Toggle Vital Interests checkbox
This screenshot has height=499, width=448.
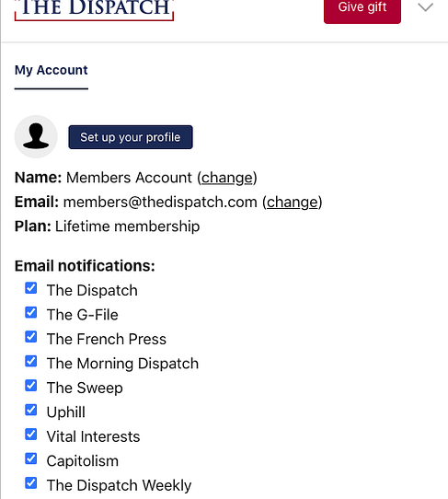pos(31,435)
